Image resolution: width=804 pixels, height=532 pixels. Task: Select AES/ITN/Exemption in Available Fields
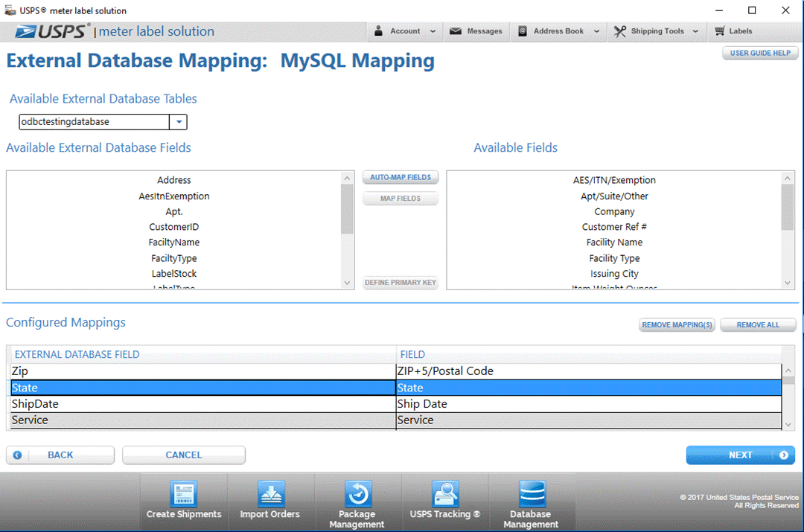[x=614, y=180]
